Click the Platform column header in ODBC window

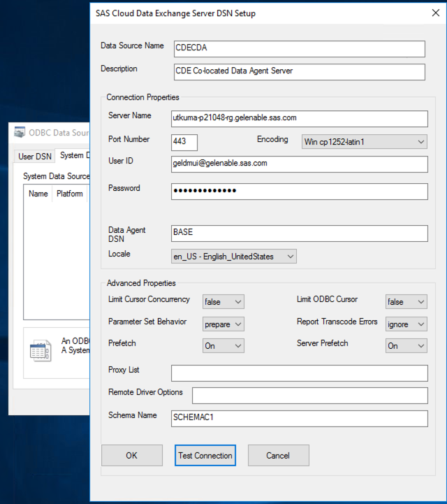69,194
